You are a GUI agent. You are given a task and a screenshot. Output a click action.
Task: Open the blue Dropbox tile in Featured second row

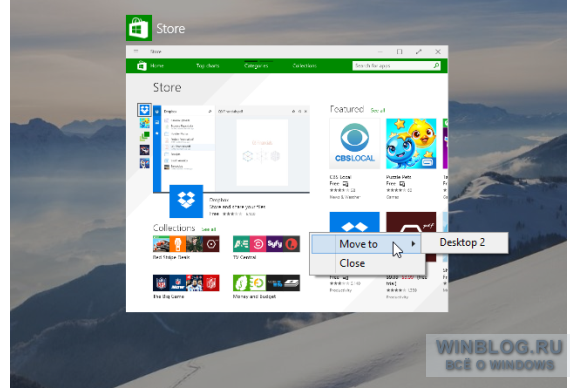(354, 222)
